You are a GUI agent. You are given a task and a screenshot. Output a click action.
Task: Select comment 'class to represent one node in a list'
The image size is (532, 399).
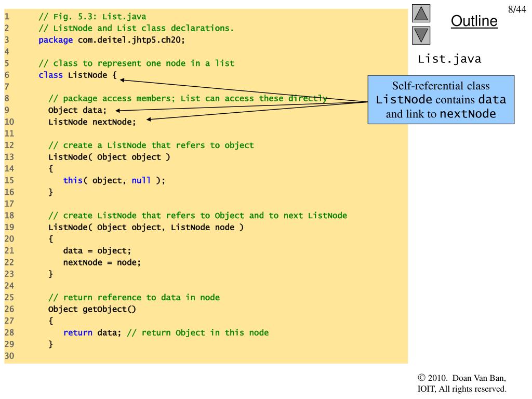click(144, 63)
